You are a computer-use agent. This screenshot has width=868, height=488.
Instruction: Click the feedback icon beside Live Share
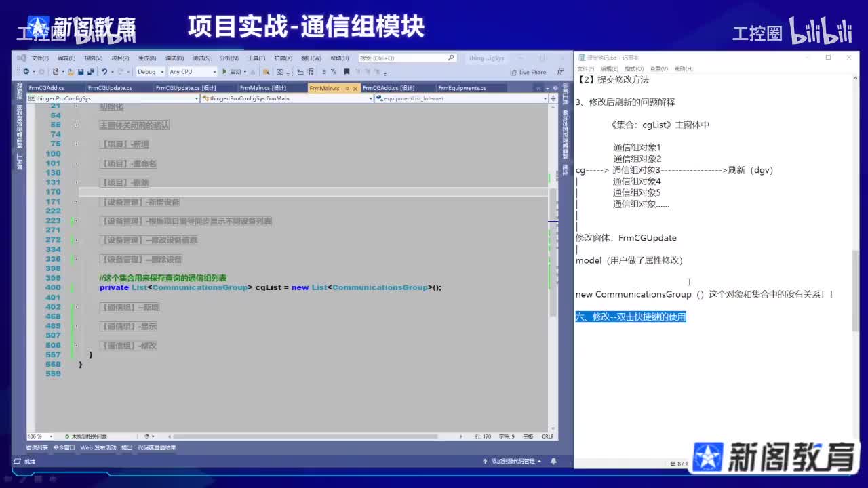coord(560,72)
